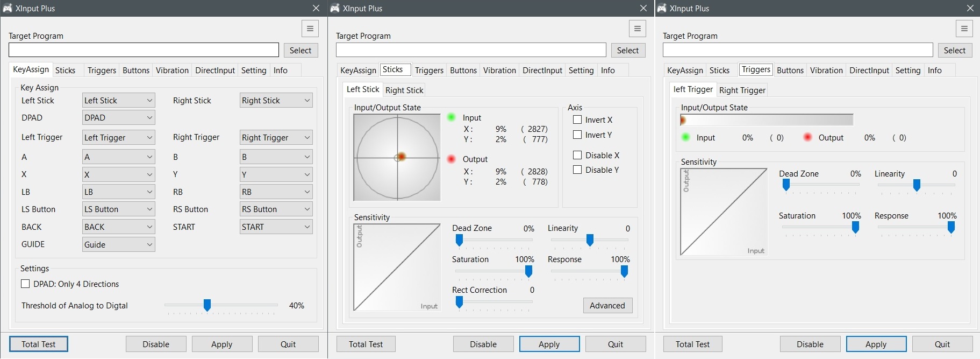Open hamburger menu in left XInput Plus window
980x359 pixels.
(310, 29)
